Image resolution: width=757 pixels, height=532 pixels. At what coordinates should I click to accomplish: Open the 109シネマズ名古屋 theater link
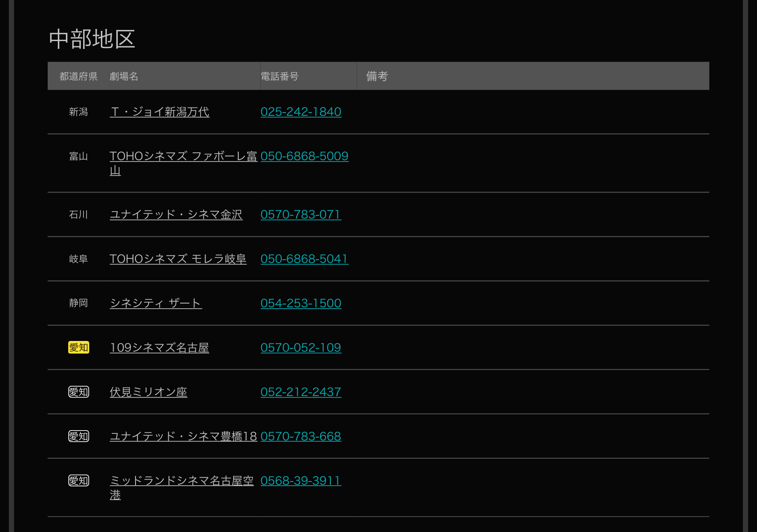point(159,348)
